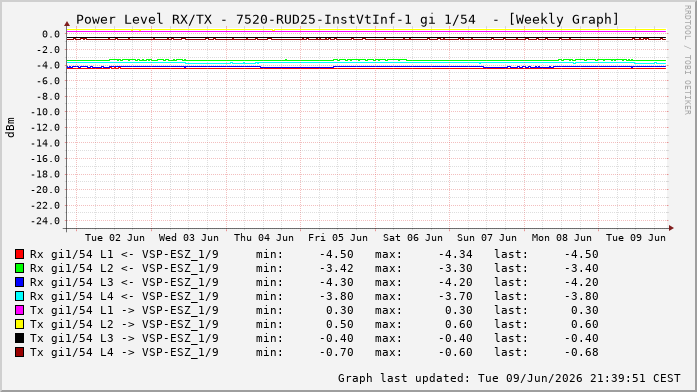
Task: Click the Tue 02 Jun axis label
Action: 115,238
